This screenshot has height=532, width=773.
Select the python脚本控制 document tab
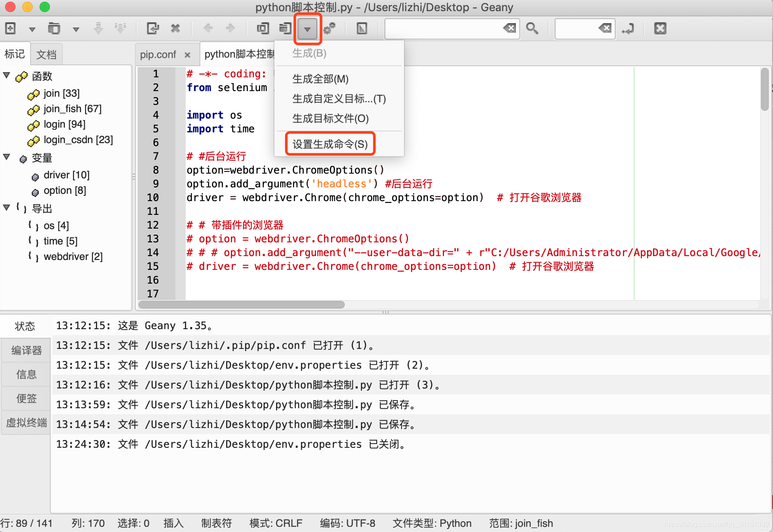click(239, 54)
